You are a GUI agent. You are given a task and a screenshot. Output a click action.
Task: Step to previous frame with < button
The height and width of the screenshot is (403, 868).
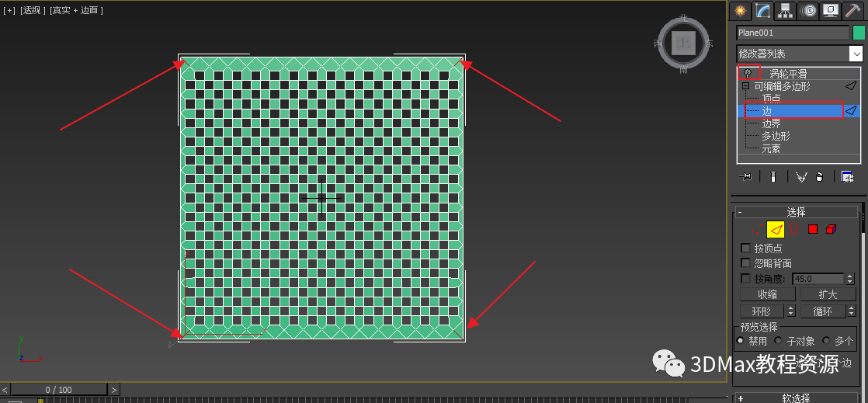click(5, 390)
